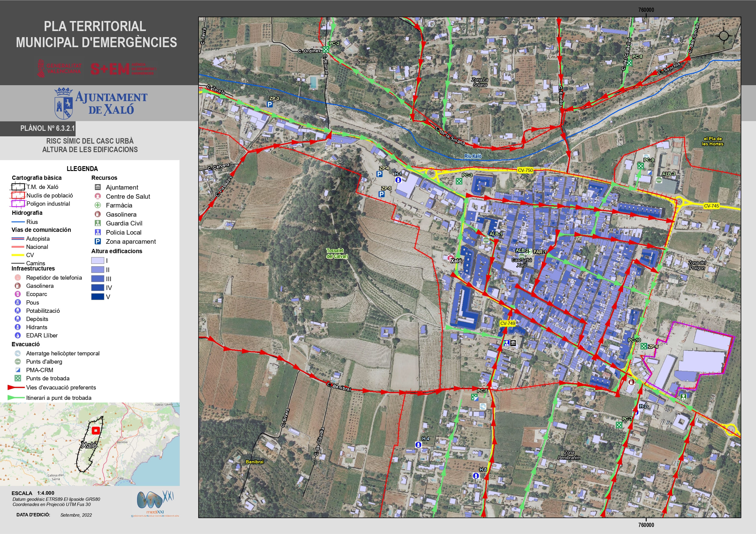Click the ZP-5 parking zone icon
Image resolution: width=756 pixels, height=534 pixels.
(381, 194)
